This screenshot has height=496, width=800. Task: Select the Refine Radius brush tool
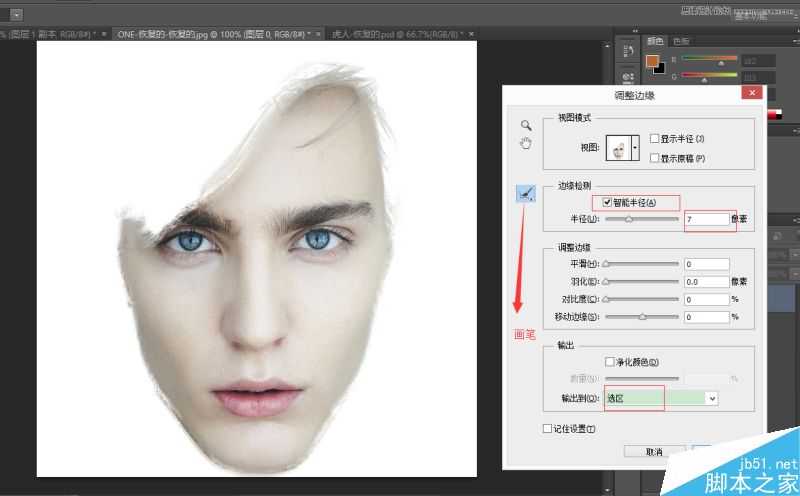coord(525,195)
